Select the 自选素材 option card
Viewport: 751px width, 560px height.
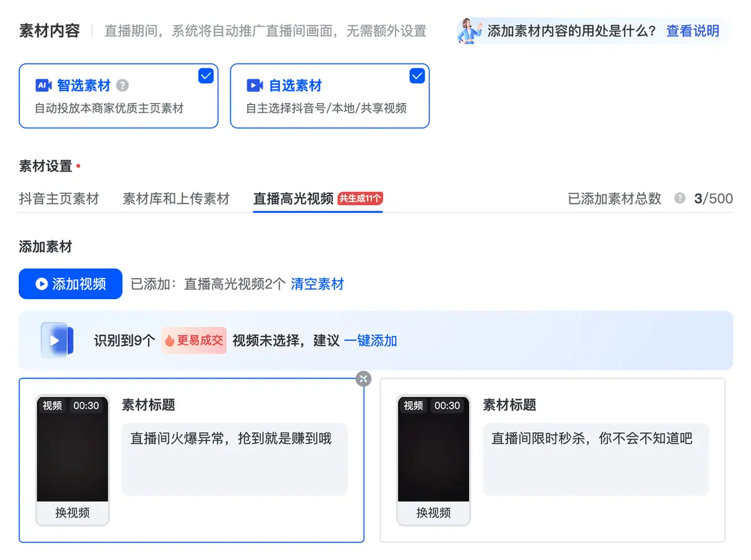330,96
